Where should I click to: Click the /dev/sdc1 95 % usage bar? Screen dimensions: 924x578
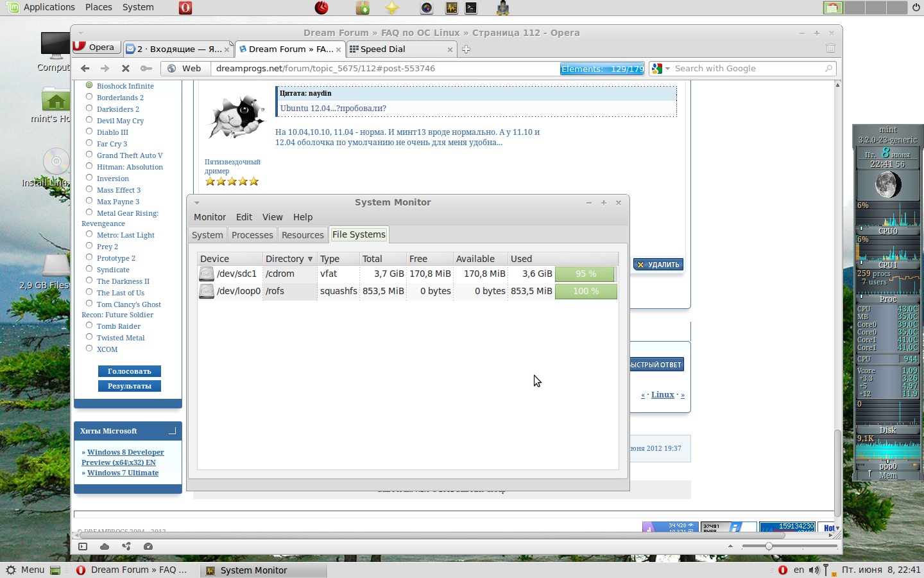(586, 274)
